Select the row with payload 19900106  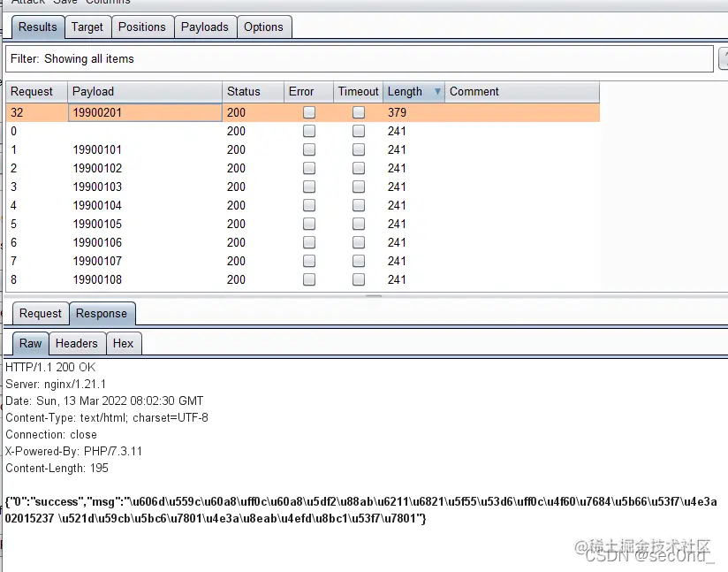click(303, 242)
